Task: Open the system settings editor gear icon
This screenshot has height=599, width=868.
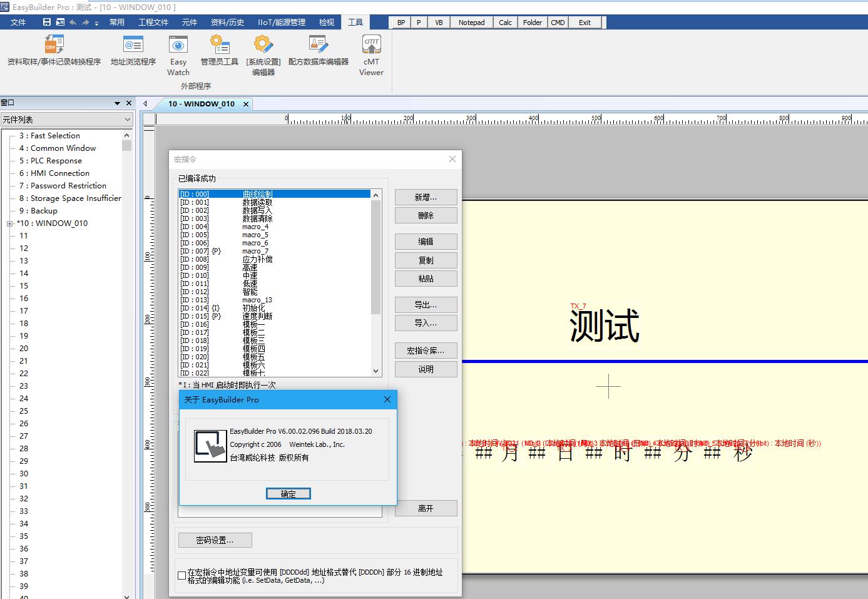Action: (263, 45)
